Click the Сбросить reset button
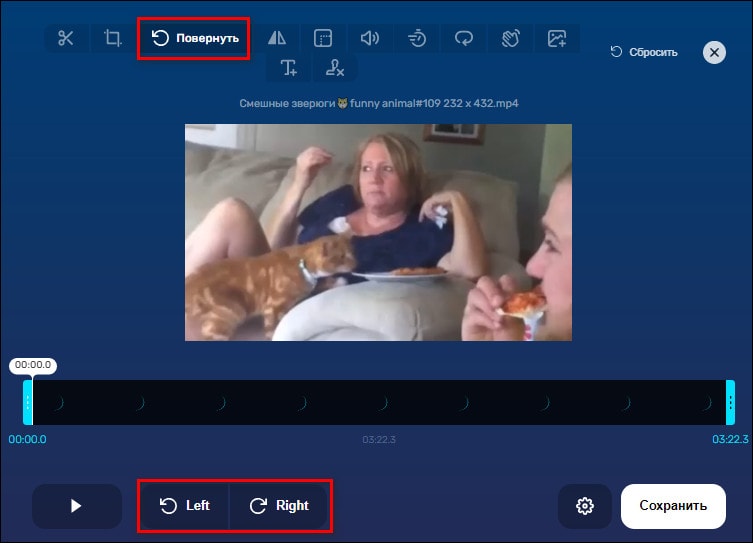The image size is (753, 543). tap(644, 52)
